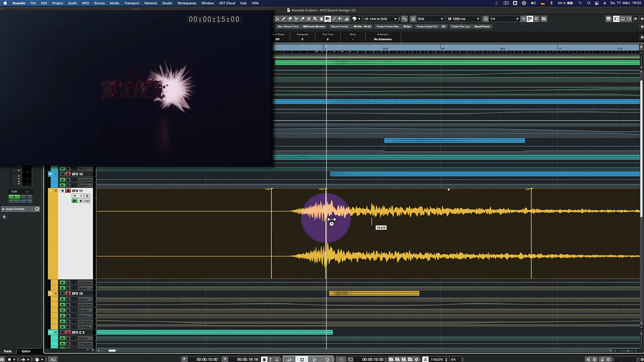Screen dimensions: 644x362
Task: Toggle Read automation on SFX 11
Action: point(74,201)
